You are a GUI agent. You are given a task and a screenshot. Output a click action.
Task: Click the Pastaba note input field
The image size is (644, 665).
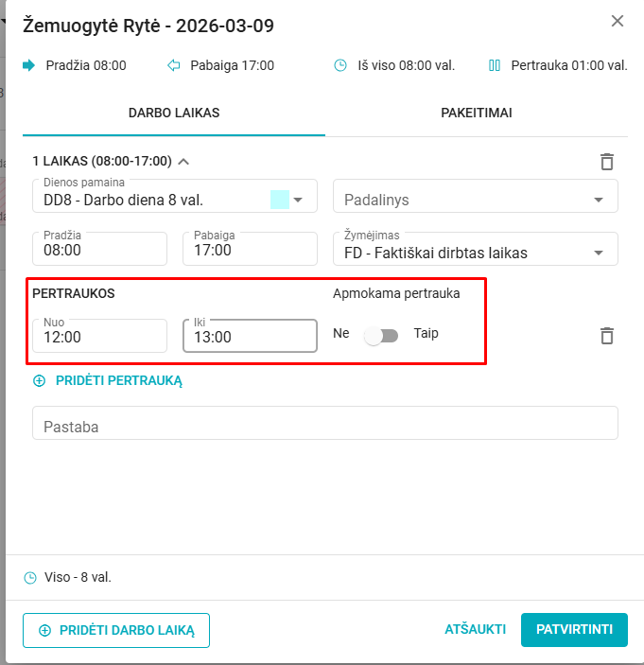(324, 427)
